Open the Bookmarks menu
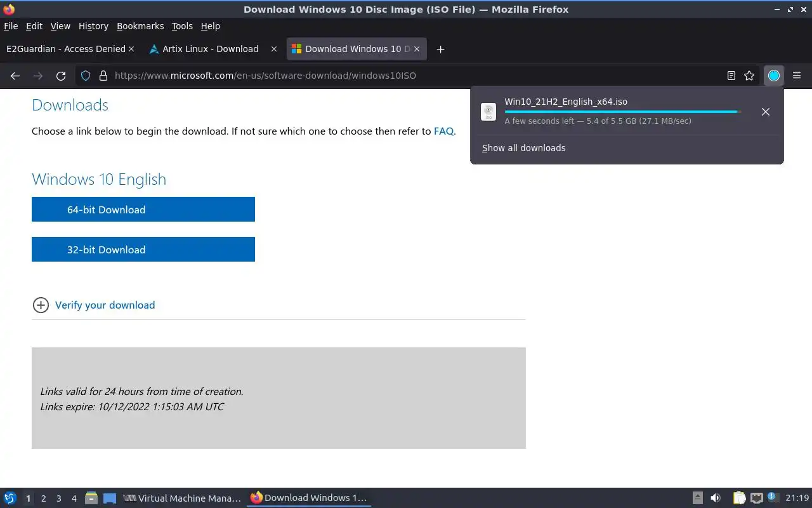Image resolution: width=812 pixels, height=508 pixels. (x=140, y=26)
